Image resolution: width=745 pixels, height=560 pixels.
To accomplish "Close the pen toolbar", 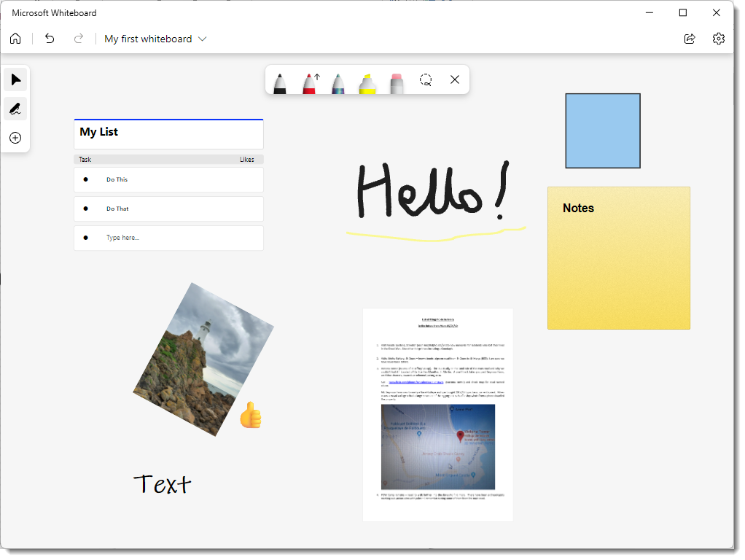I will (x=455, y=80).
